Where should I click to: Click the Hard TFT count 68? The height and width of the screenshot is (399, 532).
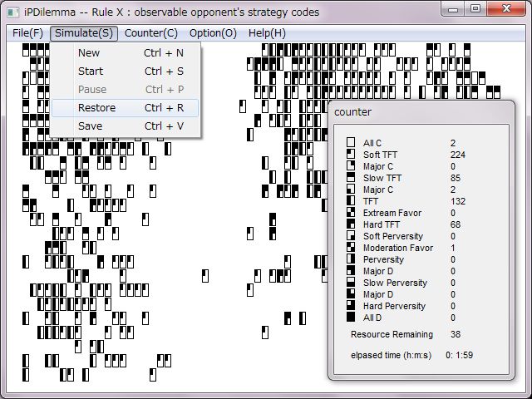click(x=456, y=224)
